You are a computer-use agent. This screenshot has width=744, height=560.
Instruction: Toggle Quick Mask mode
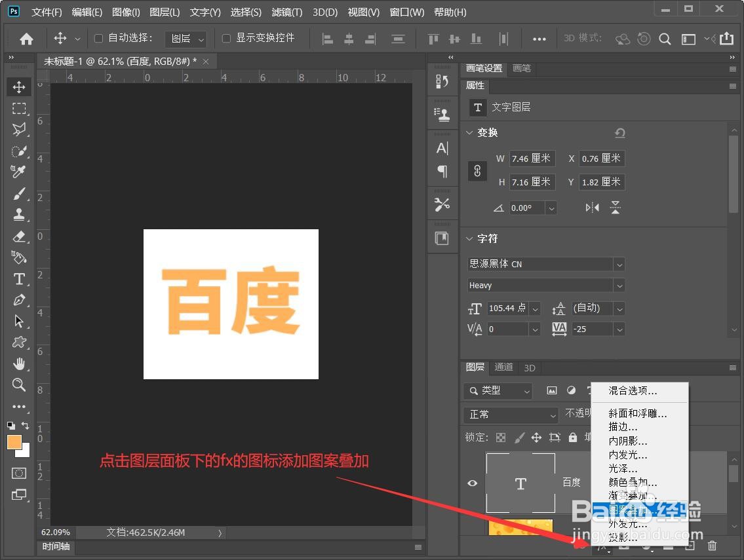[19, 474]
